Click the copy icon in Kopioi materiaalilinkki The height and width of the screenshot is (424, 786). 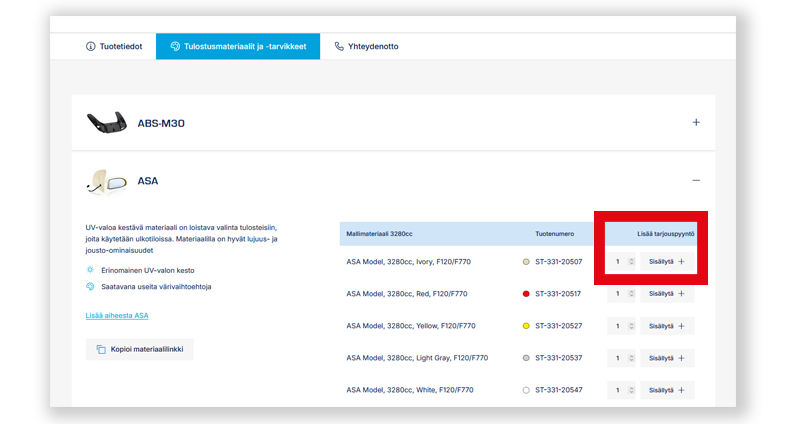coord(101,349)
